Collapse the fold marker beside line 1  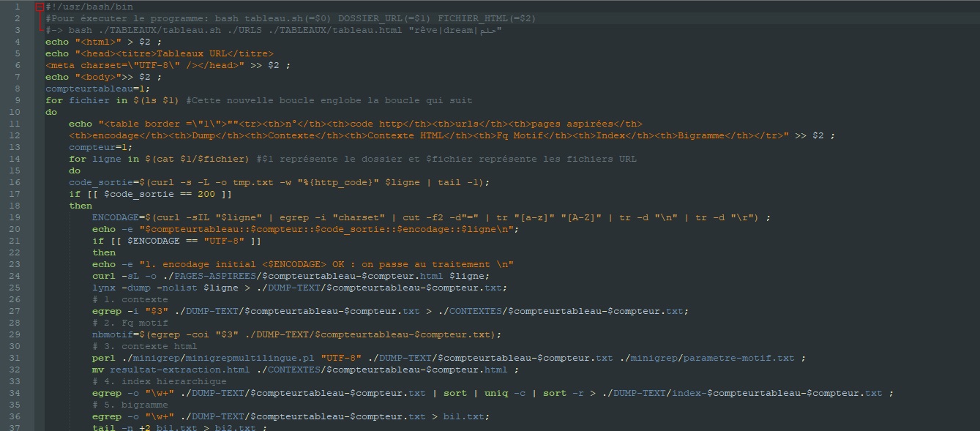coord(40,7)
